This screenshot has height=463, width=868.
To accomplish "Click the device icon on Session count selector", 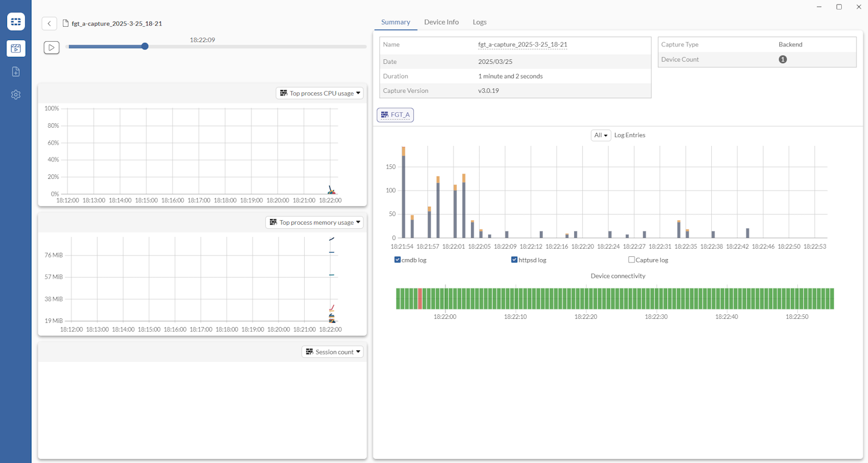I will point(308,351).
